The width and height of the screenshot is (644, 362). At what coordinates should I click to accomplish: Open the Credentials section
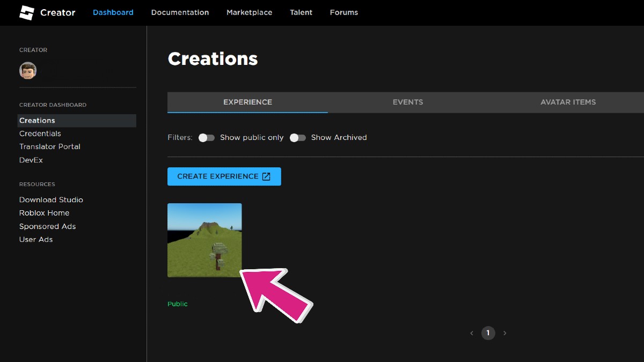(40, 133)
